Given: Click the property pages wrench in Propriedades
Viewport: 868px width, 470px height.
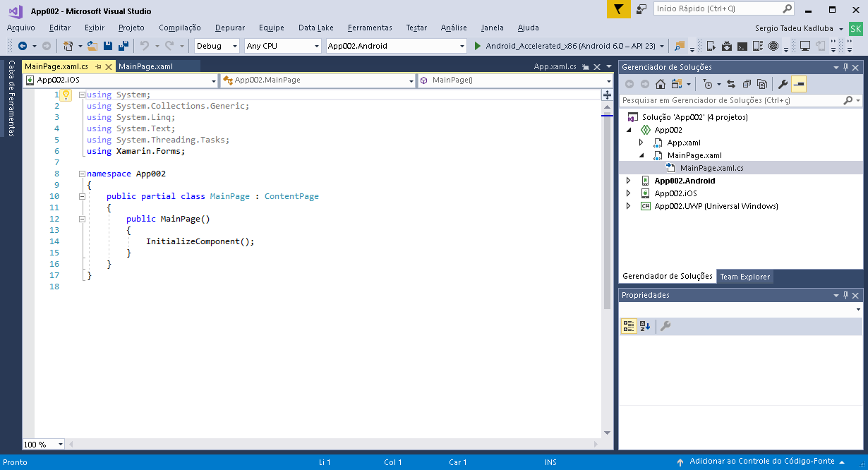Looking at the screenshot, I should [x=665, y=326].
